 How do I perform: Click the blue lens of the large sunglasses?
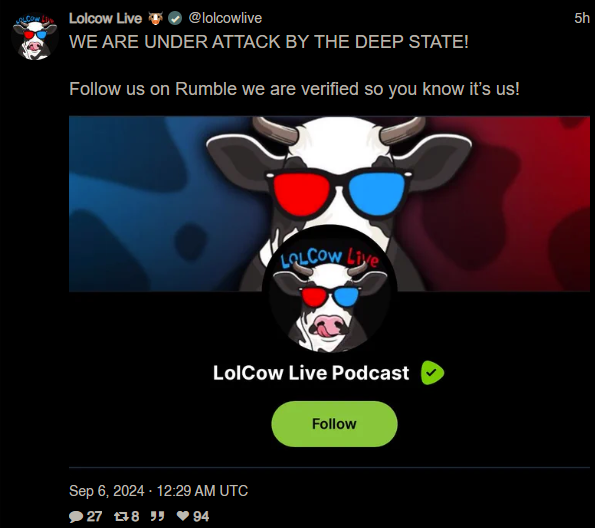point(376,193)
